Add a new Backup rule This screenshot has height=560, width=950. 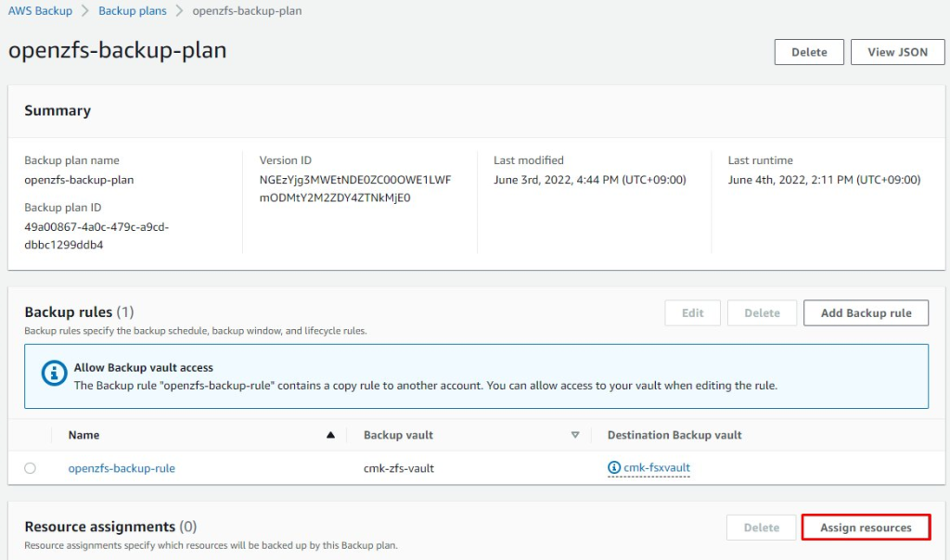(866, 313)
